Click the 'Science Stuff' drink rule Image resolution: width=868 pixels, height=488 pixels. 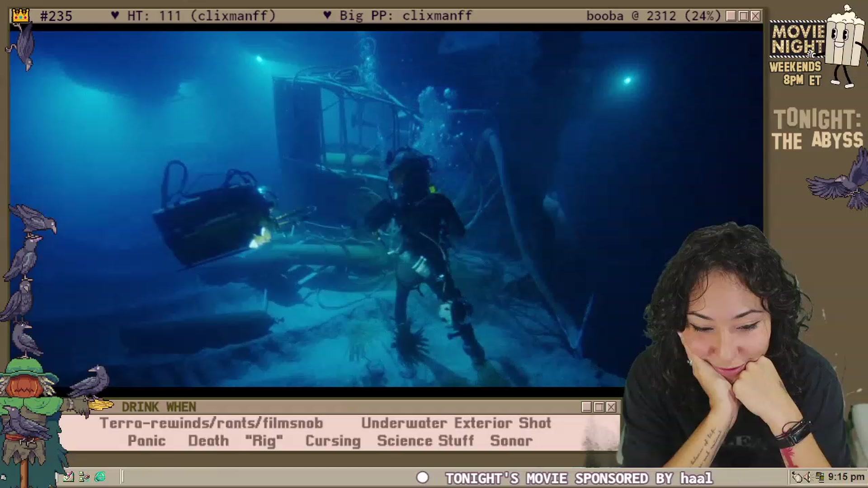point(425,441)
